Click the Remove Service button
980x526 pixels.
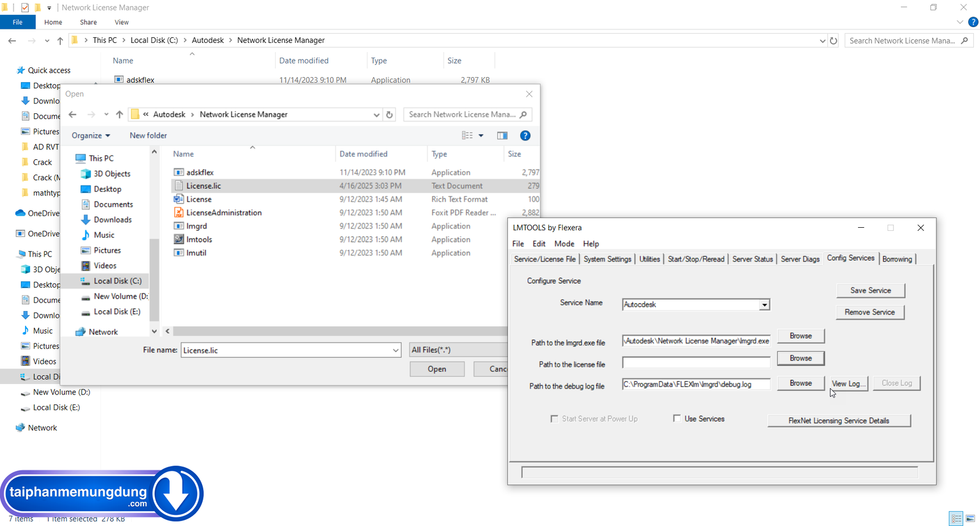coord(870,312)
